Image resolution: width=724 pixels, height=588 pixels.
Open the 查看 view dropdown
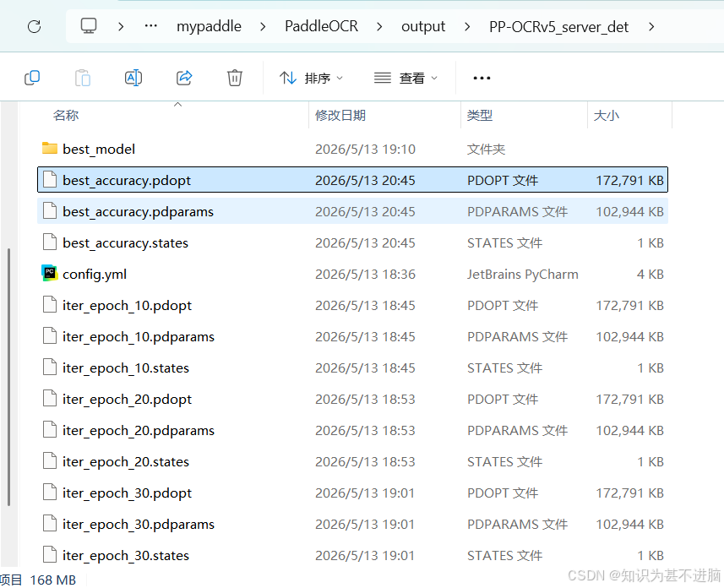click(406, 78)
